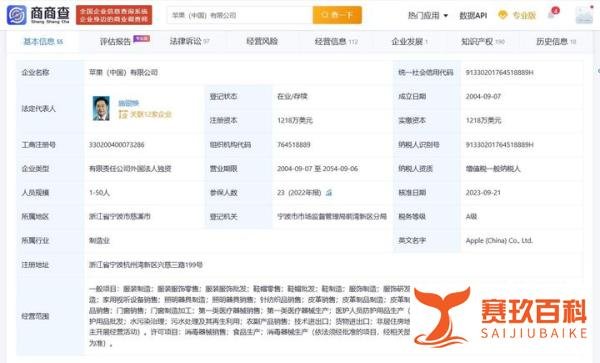Open the notification bell icon
This screenshot has height=363, width=600.
point(551,15)
